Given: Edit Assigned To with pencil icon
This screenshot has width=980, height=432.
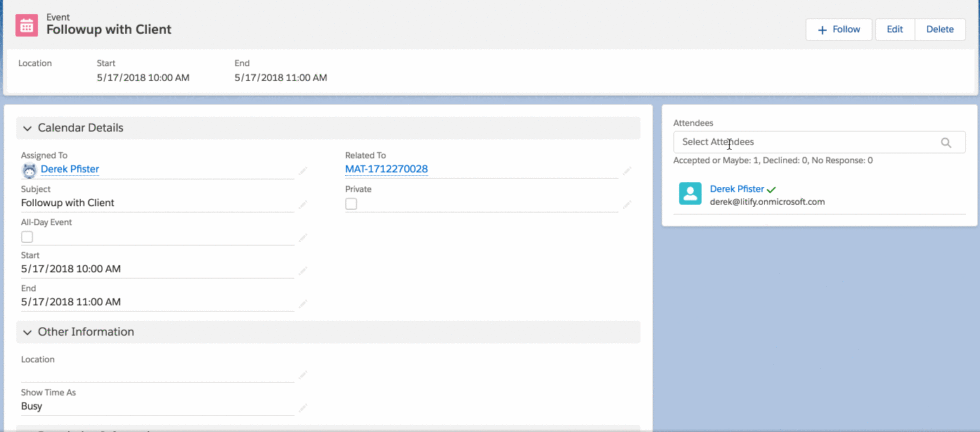Looking at the screenshot, I should click(x=302, y=171).
